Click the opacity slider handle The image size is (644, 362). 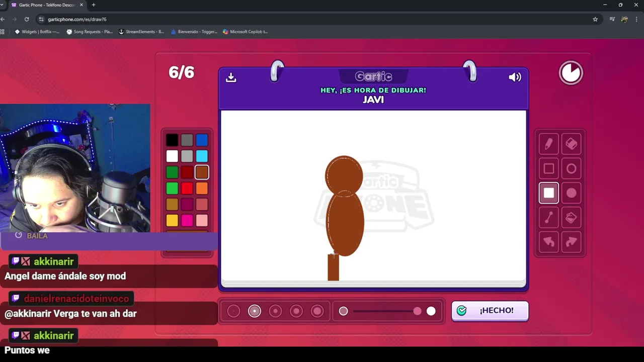pyautogui.click(x=417, y=311)
